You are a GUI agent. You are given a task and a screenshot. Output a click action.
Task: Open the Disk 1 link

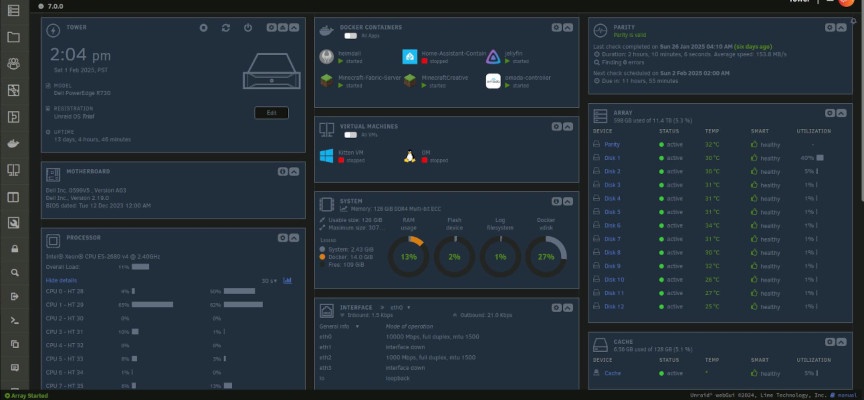pyautogui.click(x=612, y=158)
